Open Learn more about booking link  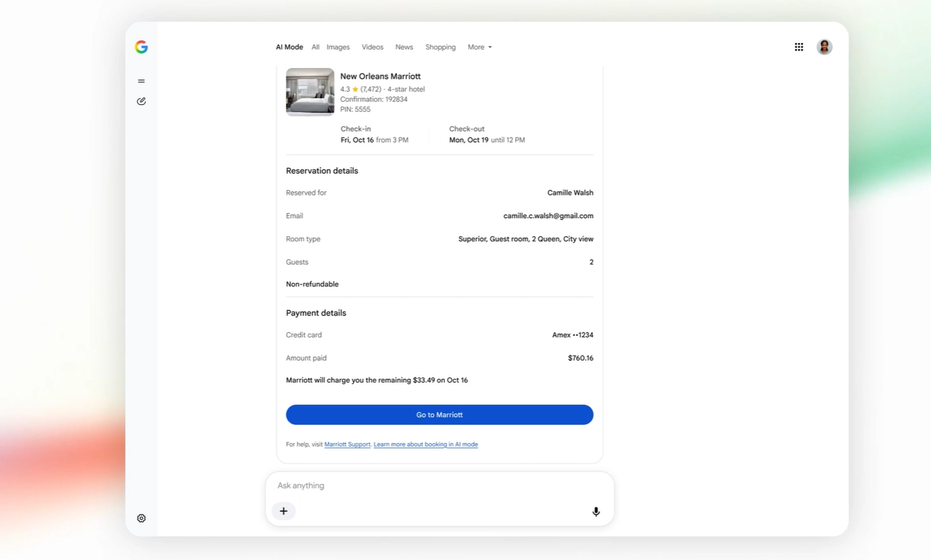click(x=426, y=444)
